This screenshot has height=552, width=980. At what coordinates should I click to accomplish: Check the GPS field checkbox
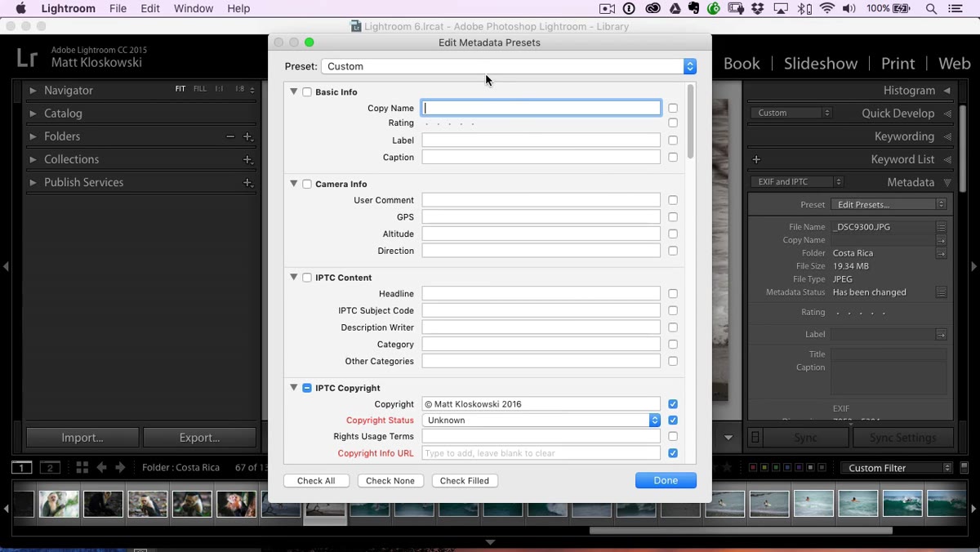click(x=673, y=217)
